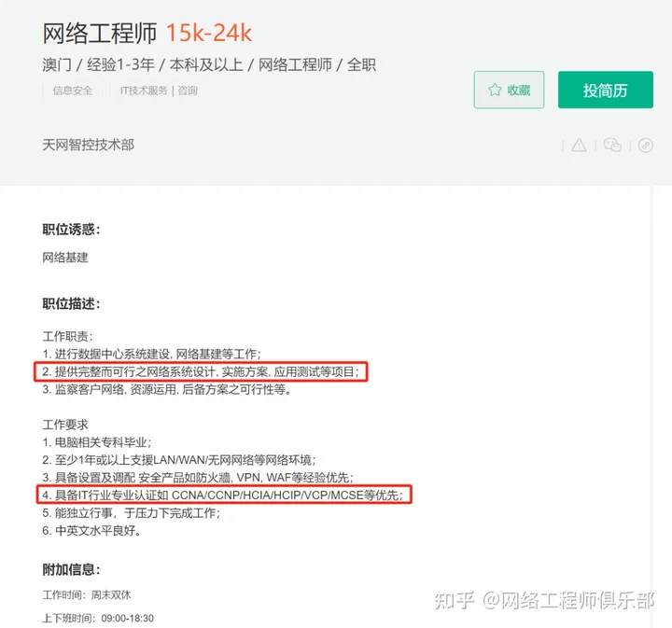Screen dimensions: 672x628
Task: Click the 信息安全 tag
Action: pos(73,91)
